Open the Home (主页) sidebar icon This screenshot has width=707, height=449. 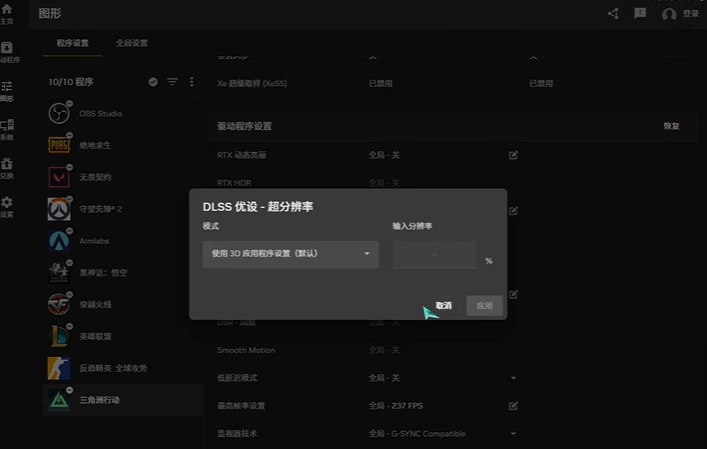[x=7, y=12]
